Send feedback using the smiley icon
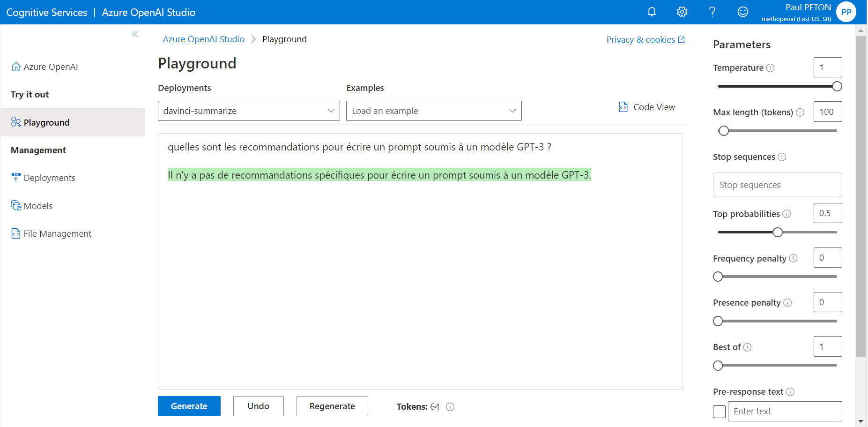Viewport: 868px width, 427px height. point(742,12)
